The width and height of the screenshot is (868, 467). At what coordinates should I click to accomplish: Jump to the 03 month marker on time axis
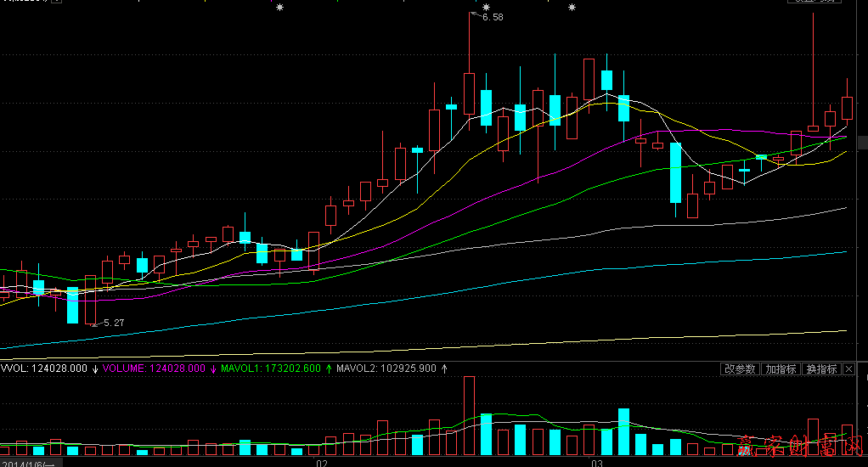tap(596, 464)
